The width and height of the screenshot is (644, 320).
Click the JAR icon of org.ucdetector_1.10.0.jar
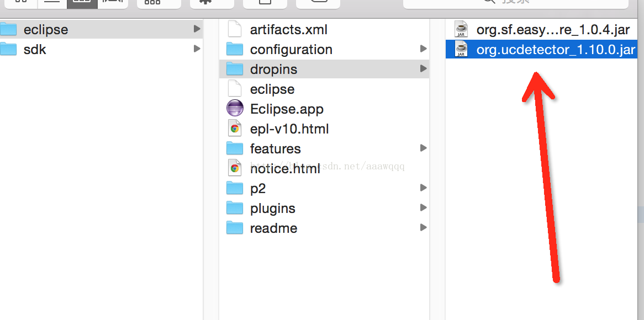click(461, 49)
